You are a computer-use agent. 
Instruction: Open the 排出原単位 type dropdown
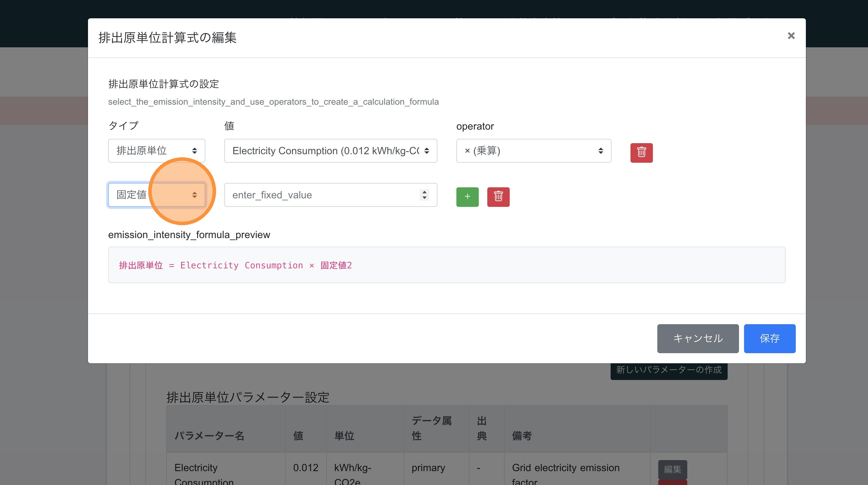click(156, 150)
